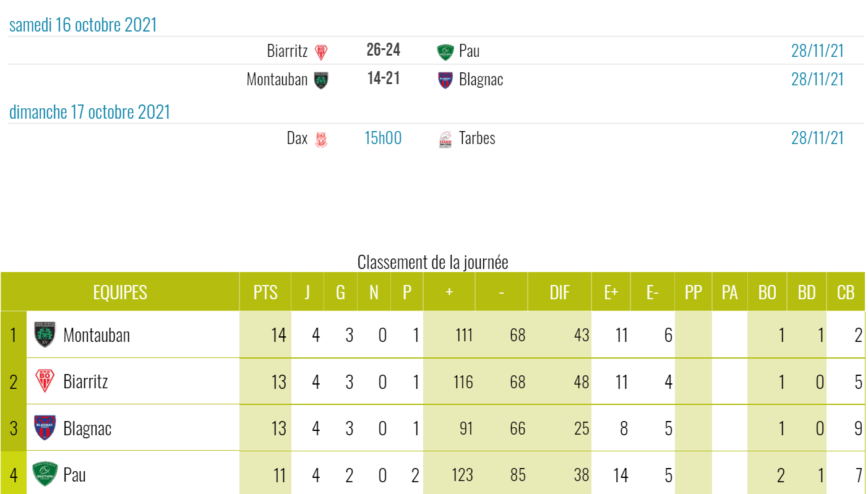The width and height of the screenshot is (868, 494).
Task: Click the dimanche 17 octobre 2021 heading
Action: (90, 113)
